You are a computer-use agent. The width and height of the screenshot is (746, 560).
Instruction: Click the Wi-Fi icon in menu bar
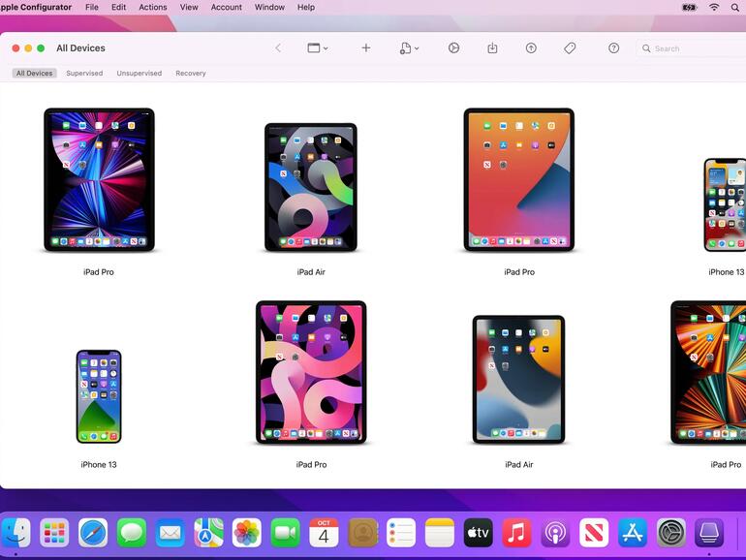[714, 7]
